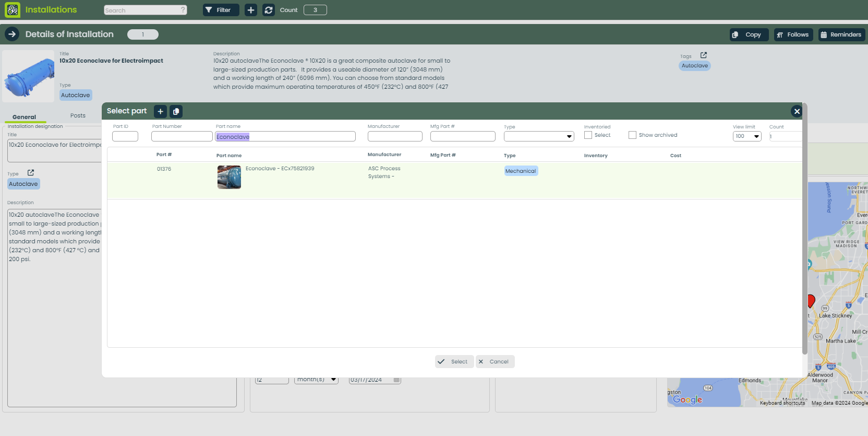This screenshot has width=868, height=436.
Task: Click the Inventory column header
Action: (x=596, y=156)
